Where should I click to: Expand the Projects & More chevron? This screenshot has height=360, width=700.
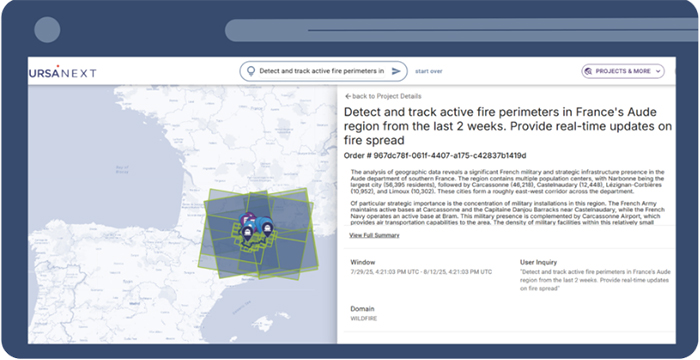pos(658,71)
